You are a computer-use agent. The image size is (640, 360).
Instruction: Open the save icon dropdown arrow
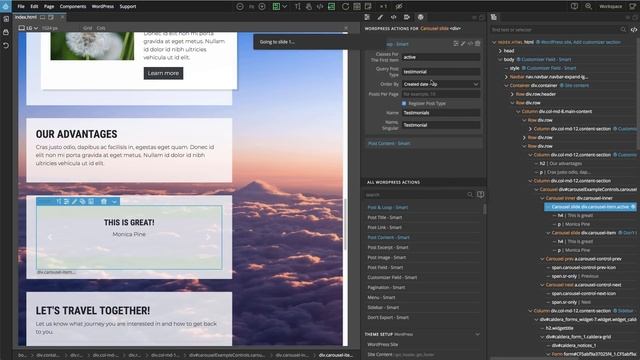coord(285,7)
